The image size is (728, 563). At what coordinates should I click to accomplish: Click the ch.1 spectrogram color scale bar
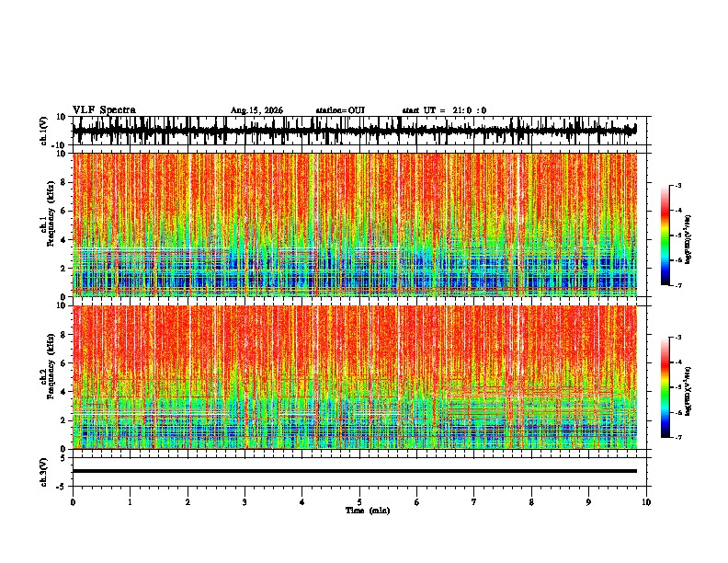(665, 236)
